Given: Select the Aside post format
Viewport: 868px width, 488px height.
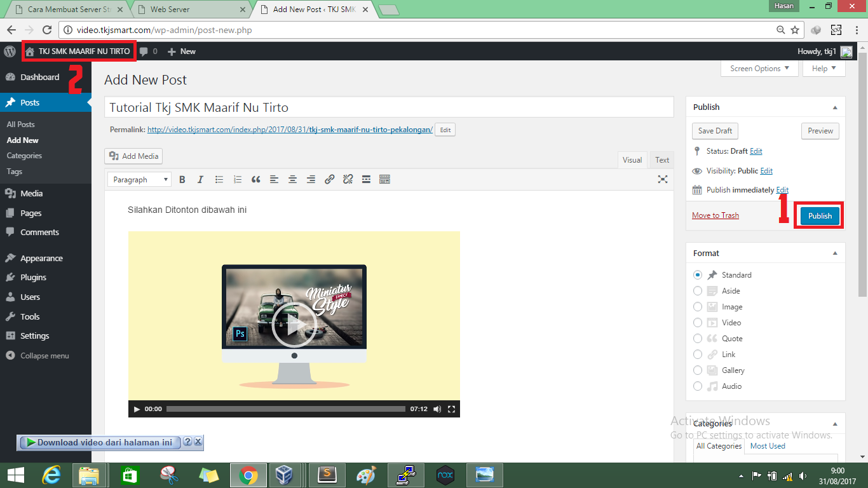Looking at the screenshot, I should [698, 290].
